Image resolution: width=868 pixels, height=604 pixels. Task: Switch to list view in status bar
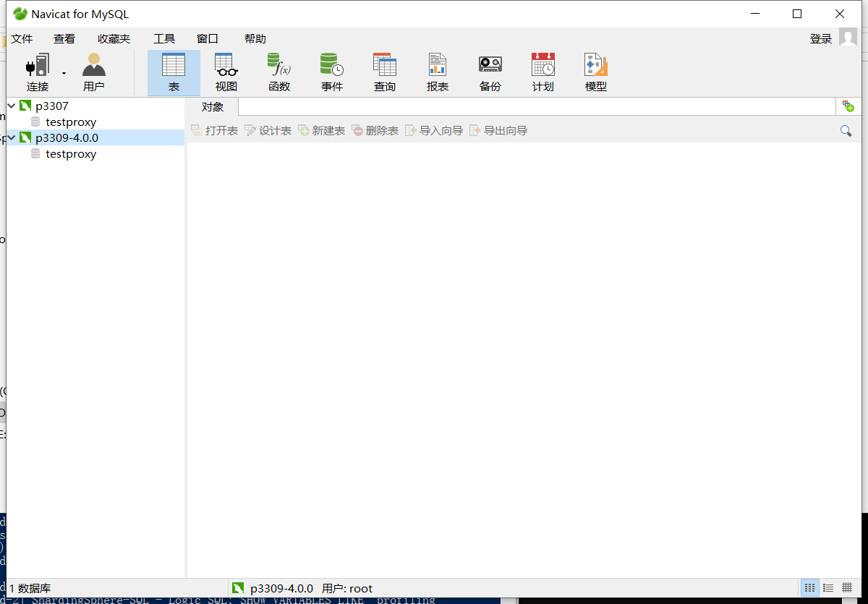click(x=828, y=587)
